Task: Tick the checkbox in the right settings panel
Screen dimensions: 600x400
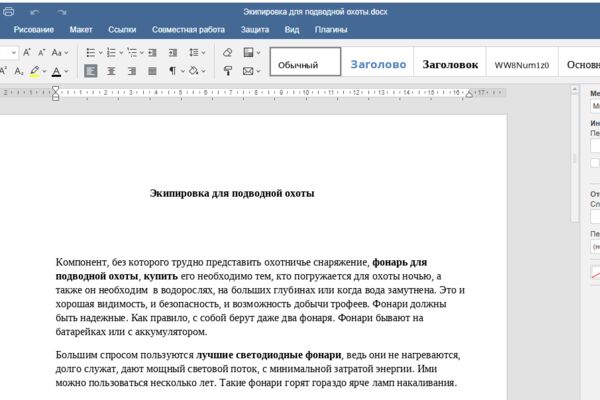Action: [595, 163]
